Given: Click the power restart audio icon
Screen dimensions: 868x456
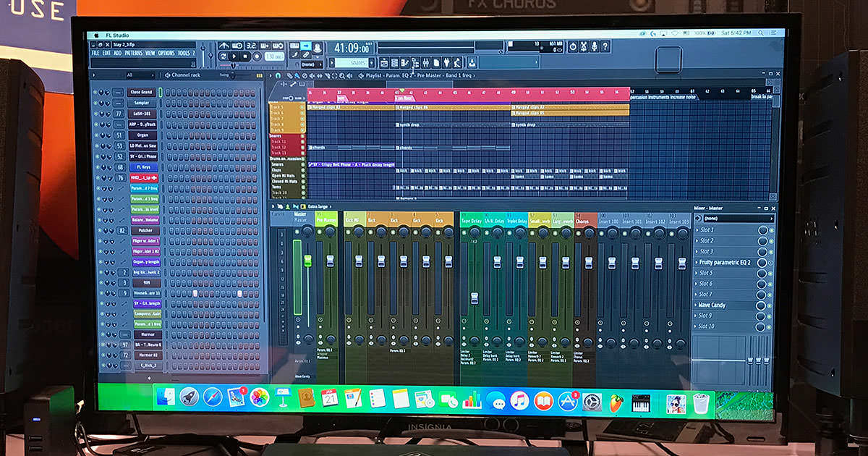Looking at the screenshot, I should (573, 46).
